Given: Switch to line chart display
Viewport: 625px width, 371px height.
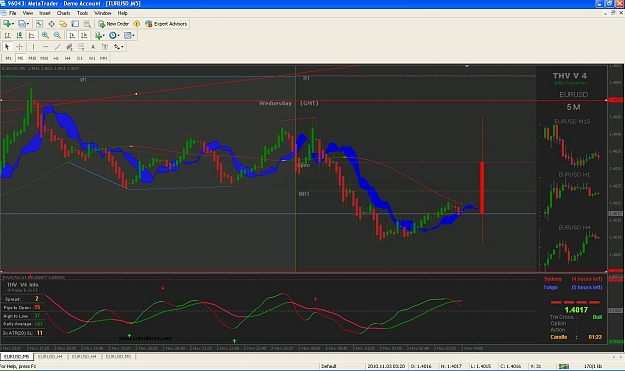Looking at the screenshot, I should pyautogui.click(x=31, y=35).
